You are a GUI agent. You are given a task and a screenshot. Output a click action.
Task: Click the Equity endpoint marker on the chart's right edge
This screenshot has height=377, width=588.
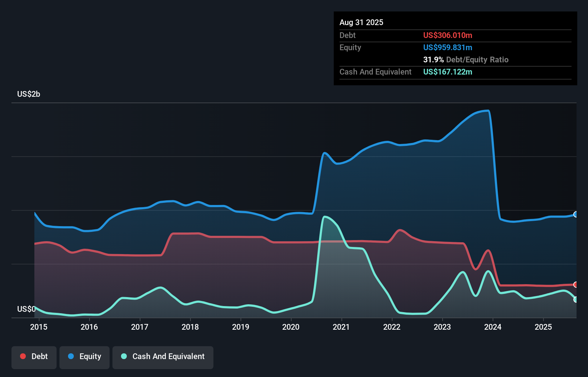(575, 214)
